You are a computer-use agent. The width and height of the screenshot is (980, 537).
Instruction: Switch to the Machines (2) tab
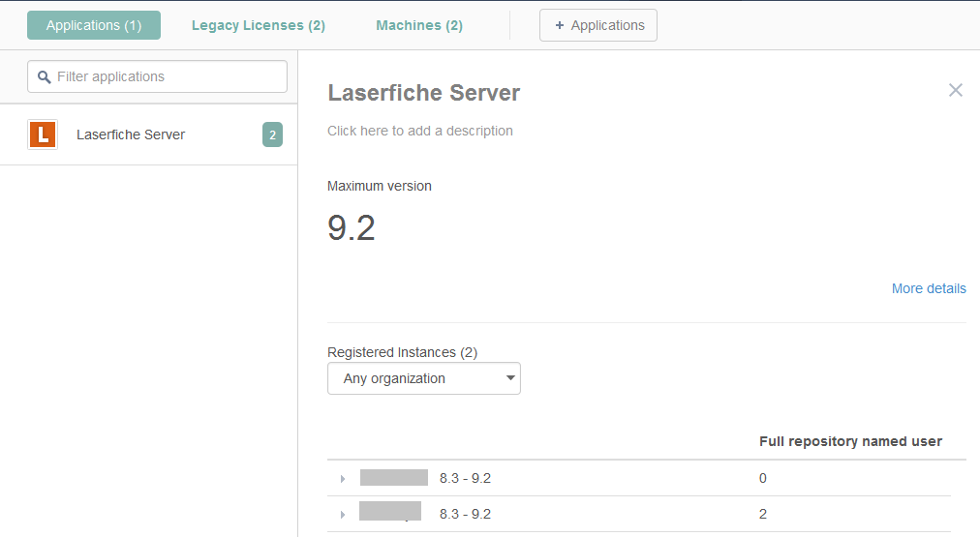pos(419,25)
